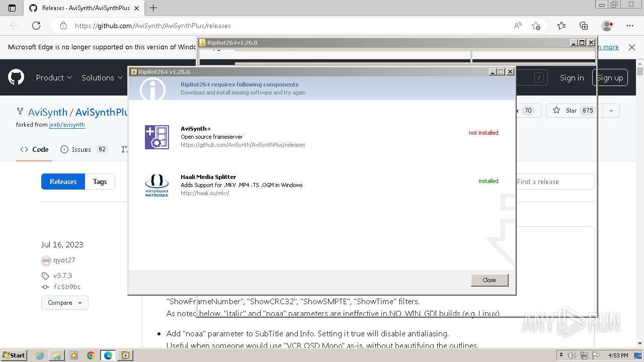Screen dimensions: 644x362
Task: Click the AviSynth+ film-gear icon
Action: pyautogui.click(x=157, y=137)
